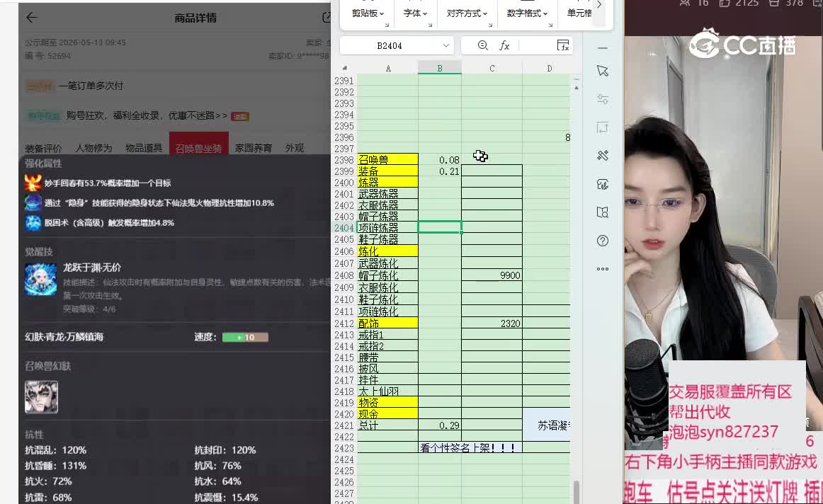
Task: Switch to the 人物修为 tab
Action: [x=93, y=149]
